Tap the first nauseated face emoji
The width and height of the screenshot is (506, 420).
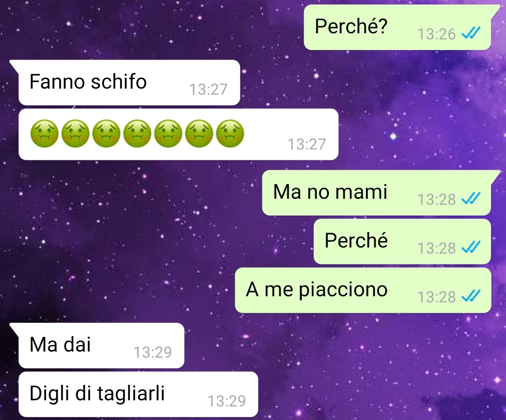point(45,134)
